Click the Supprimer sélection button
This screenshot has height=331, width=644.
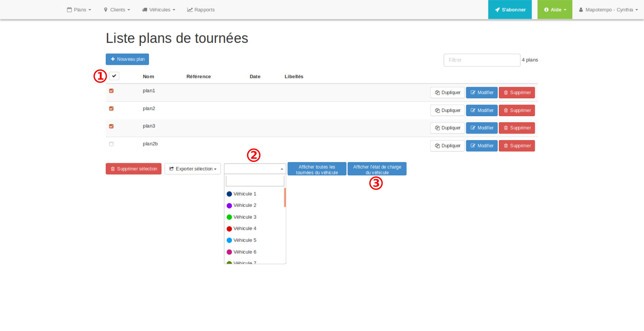pyautogui.click(x=134, y=169)
